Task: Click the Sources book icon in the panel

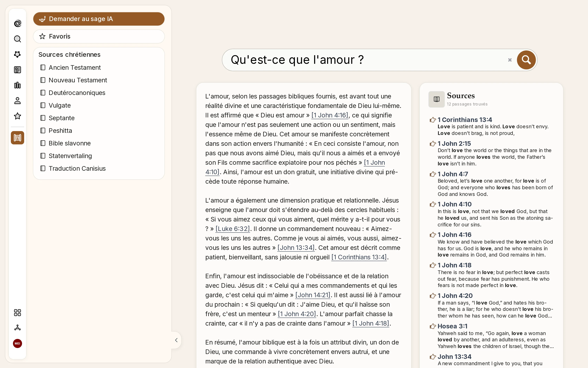Action: 436,99
